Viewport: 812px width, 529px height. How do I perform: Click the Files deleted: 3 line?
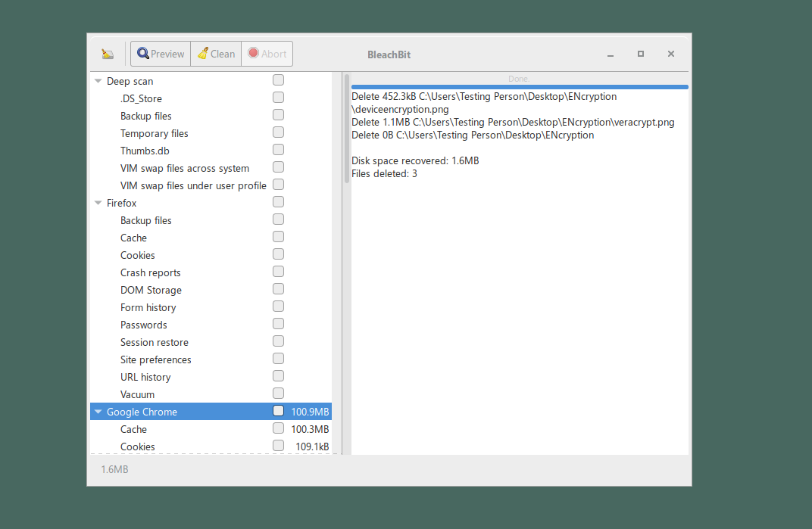tap(384, 174)
